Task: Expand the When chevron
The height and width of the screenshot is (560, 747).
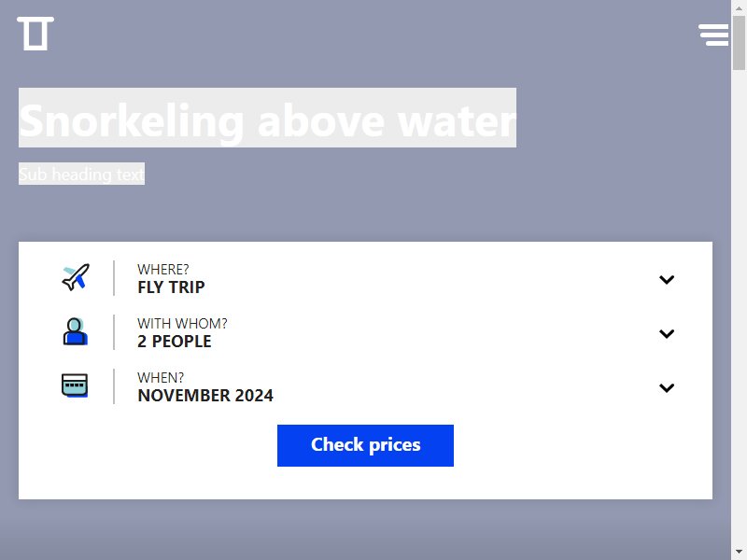Action: pyautogui.click(x=667, y=388)
